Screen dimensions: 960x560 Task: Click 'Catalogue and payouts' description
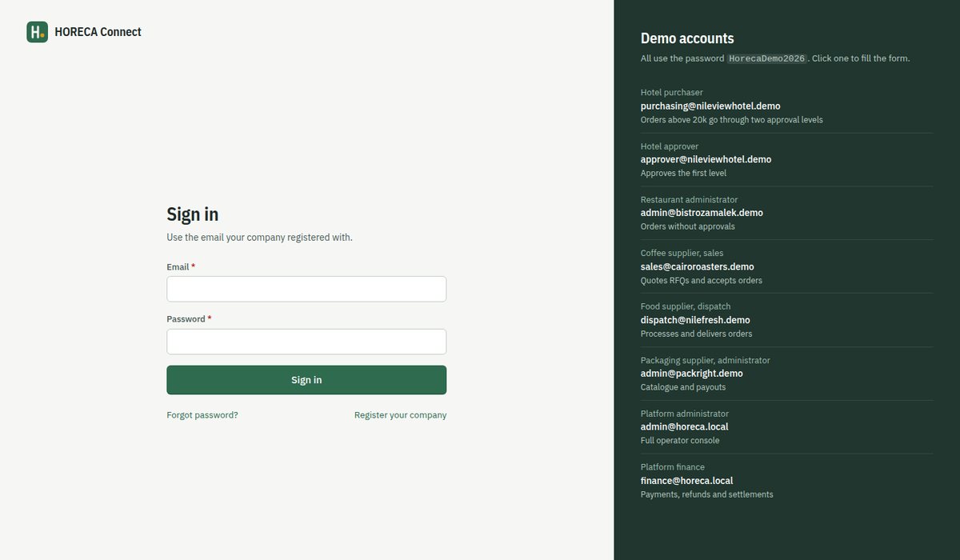pos(683,387)
